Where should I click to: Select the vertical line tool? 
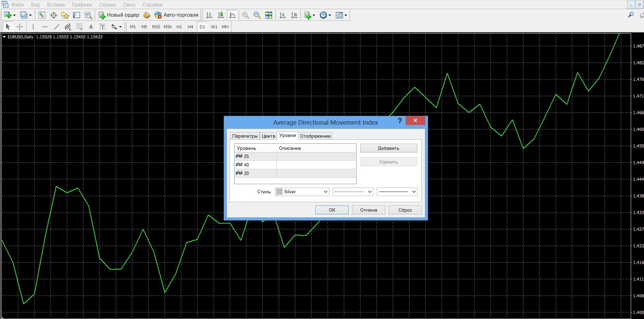33,26
